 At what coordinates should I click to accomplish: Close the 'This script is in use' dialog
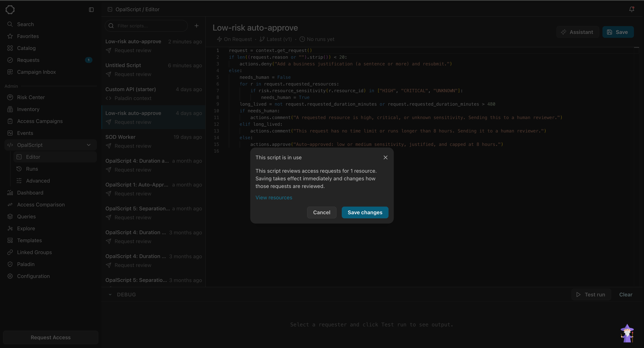386,157
